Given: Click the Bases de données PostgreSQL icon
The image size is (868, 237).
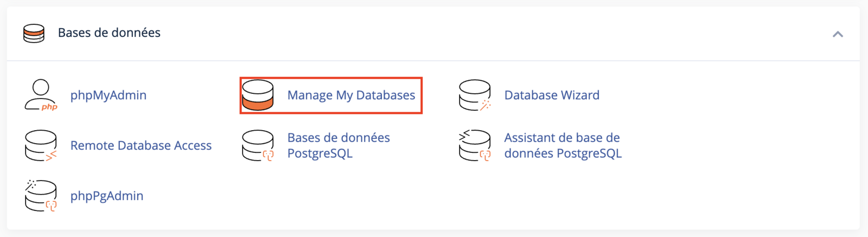Looking at the screenshot, I should (258, 145).
